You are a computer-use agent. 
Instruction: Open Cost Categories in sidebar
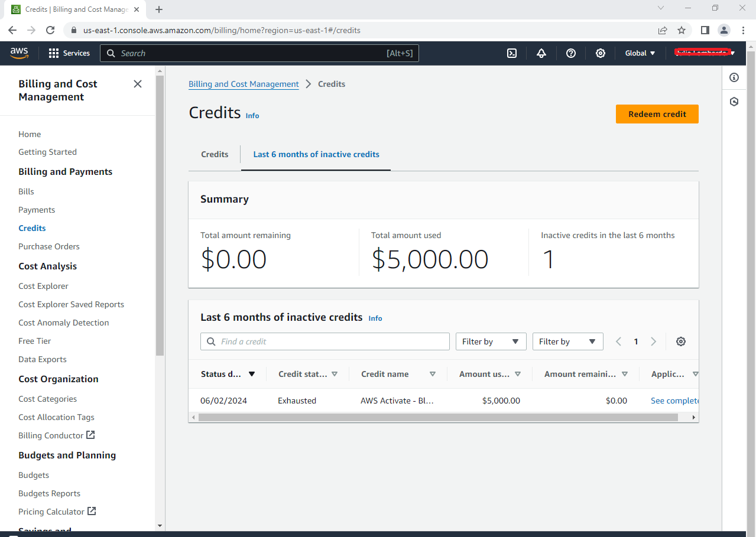pyautogui.click(x=47, y=399)
